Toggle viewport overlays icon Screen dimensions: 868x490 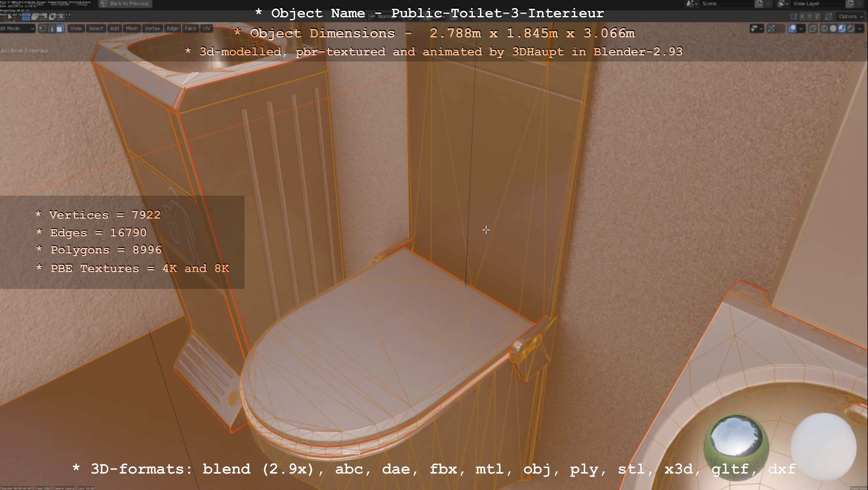[x=792, y=29]
